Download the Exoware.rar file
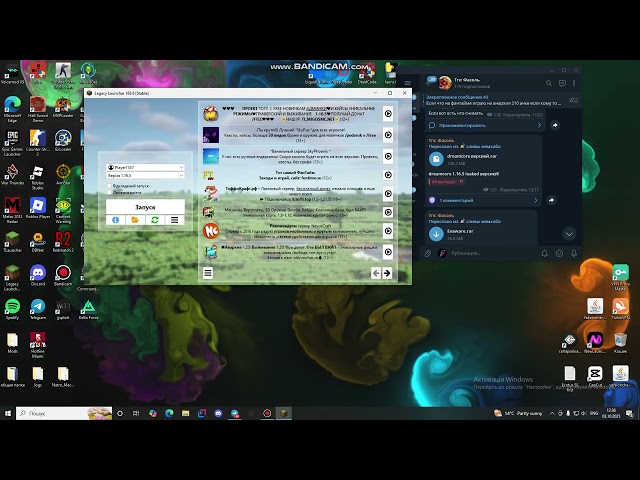Image resolution: width=640 pixels, height=480 pixels. (x=436, y=234)
